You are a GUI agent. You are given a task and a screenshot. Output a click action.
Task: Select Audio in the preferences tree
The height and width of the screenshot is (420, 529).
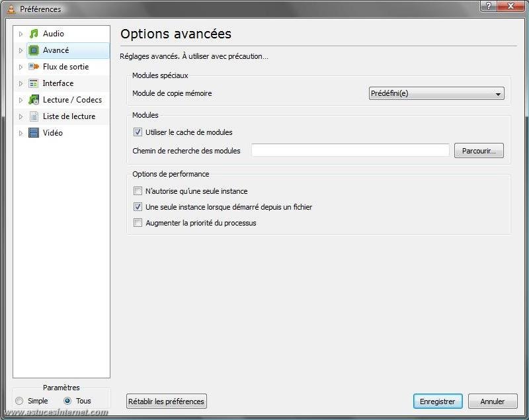54,33
